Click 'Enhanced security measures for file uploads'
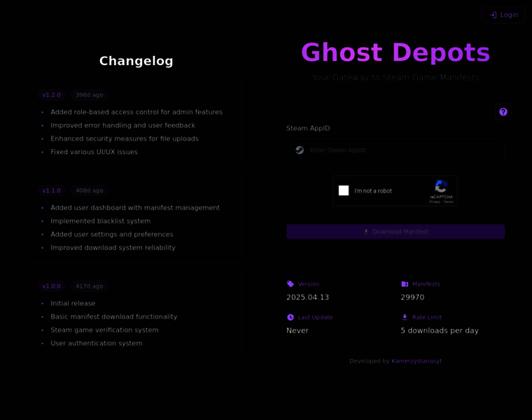 click(x=125, y=139)
